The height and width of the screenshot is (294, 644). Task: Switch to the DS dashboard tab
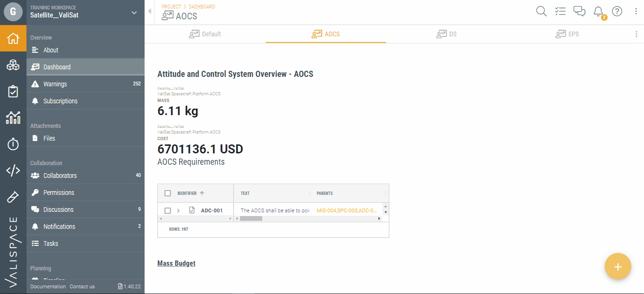click(447, 34)
